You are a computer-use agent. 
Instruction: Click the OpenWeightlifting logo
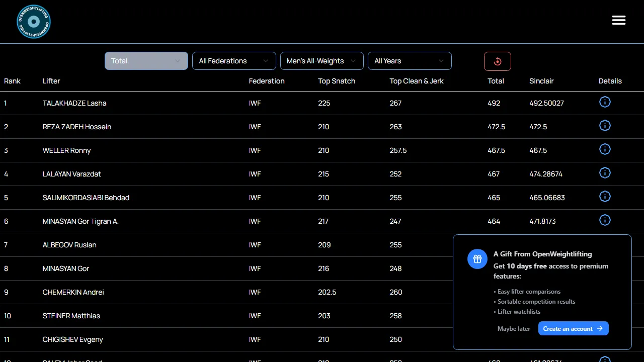[x=33, y=22]
